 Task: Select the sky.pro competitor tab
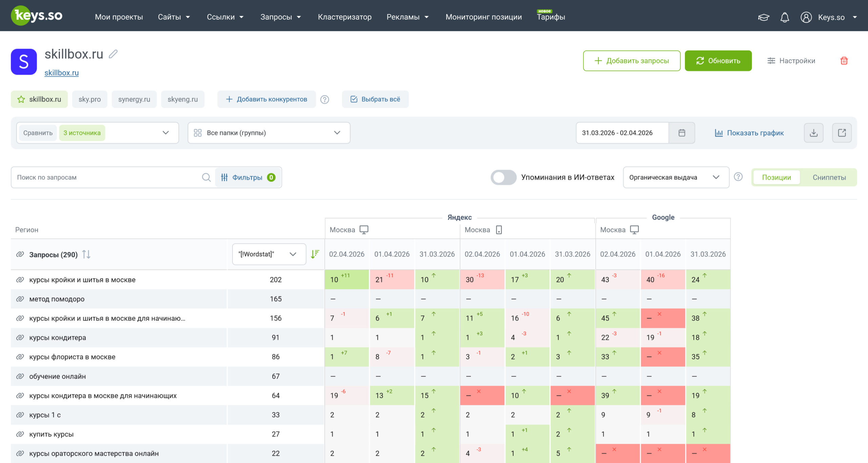tap(90, 99)
